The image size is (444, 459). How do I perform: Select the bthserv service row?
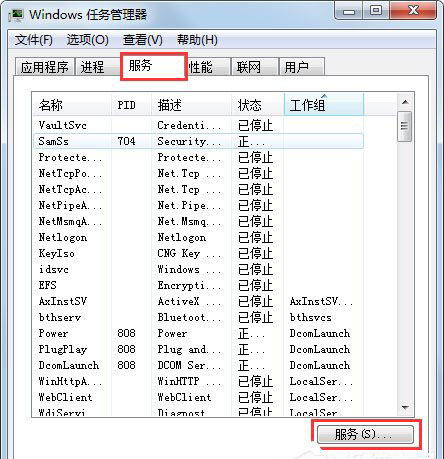point(198,318)
